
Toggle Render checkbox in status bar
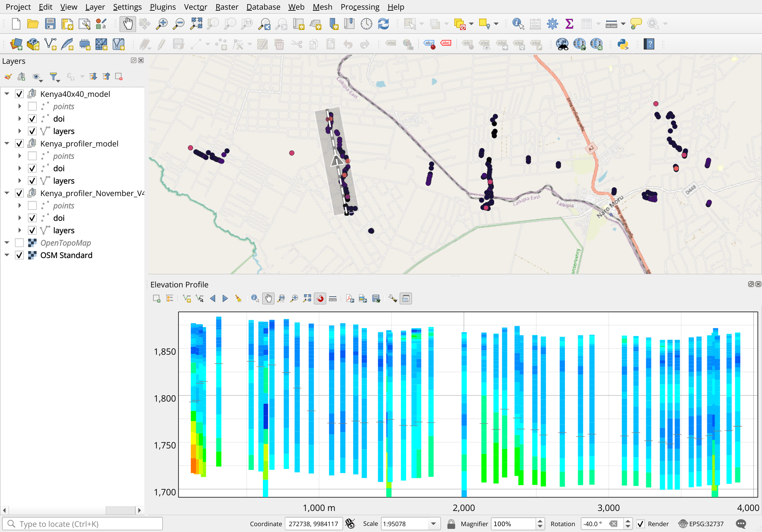pyautogui.click(x=641, y=524)
